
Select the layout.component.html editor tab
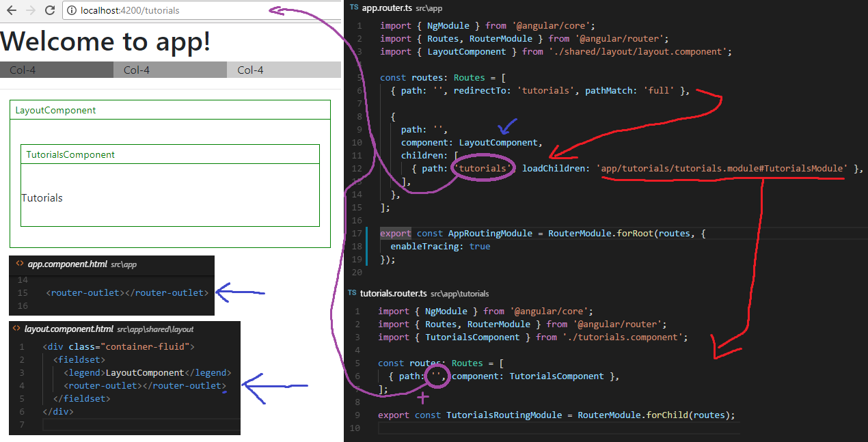click(103, 329)
